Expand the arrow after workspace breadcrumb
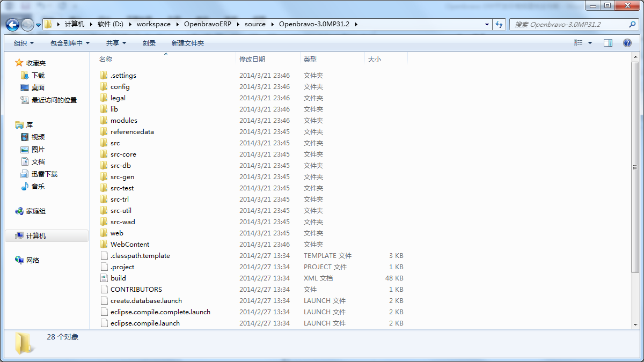This screenshot has width=644, height=362. tap(177, 24)
